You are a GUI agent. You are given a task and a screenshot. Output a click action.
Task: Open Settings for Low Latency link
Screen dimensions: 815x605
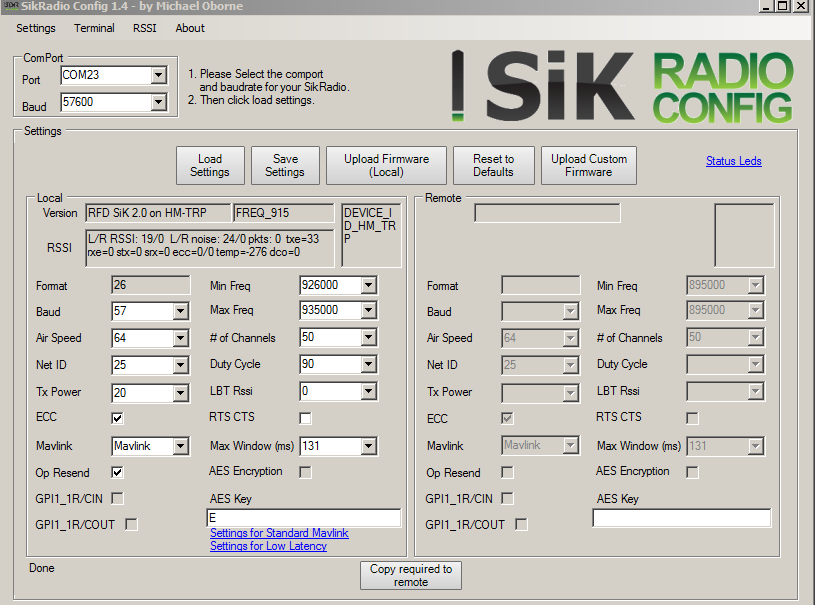[268, 546]
